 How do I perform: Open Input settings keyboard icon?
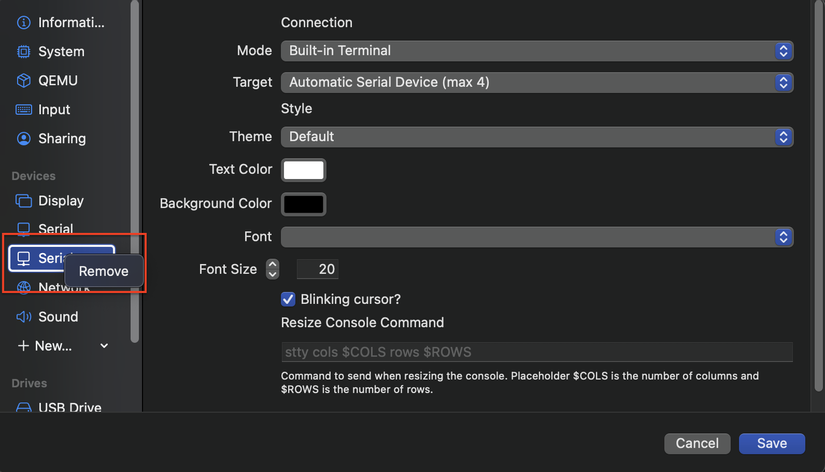point(24,109)
